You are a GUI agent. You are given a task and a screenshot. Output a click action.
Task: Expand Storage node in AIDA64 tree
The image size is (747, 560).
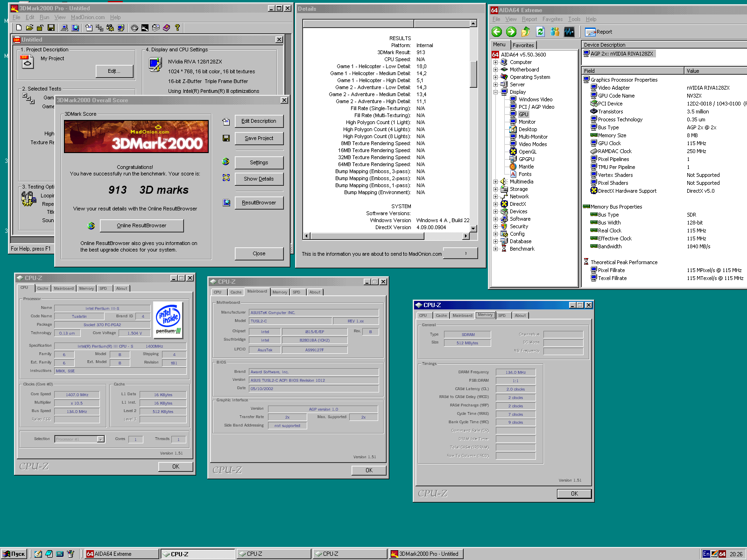(495, 189)
